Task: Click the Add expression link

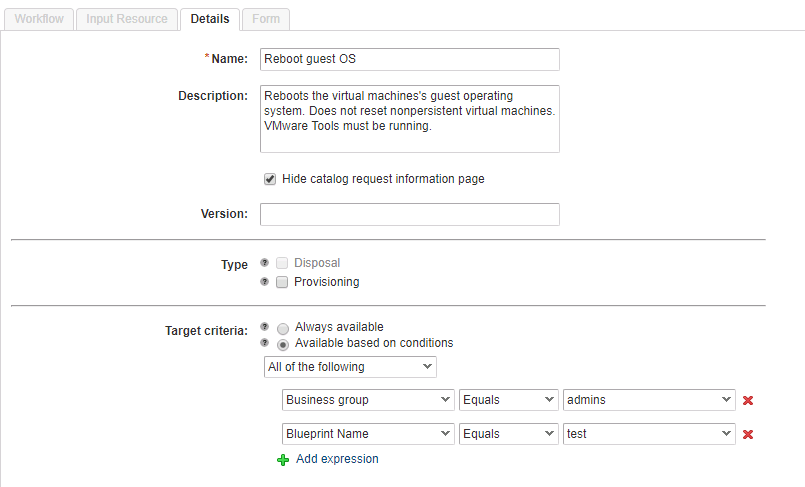Action: (x=337, y=459)
